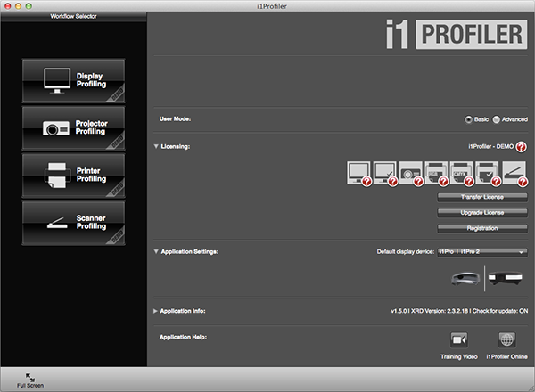Screen dimensions: 535x392
Task: Minimize the i1Profiler window
Action: 18,6
